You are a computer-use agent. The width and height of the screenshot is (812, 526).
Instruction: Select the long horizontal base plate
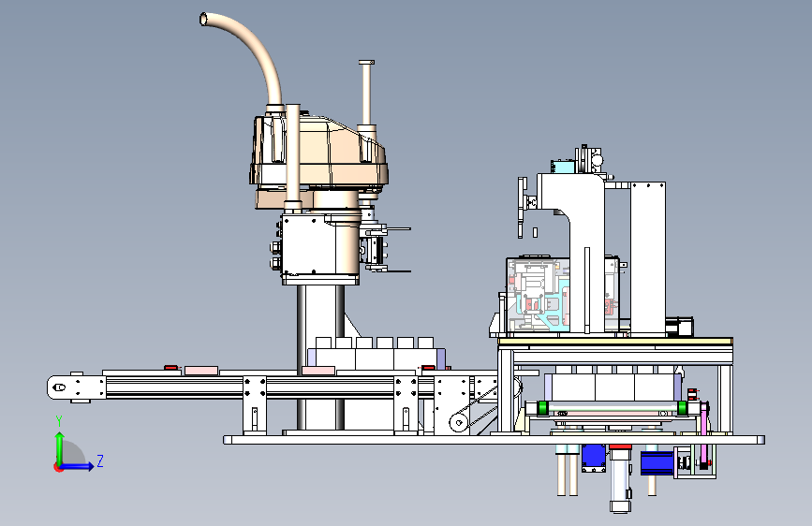(x=494, y=440)
